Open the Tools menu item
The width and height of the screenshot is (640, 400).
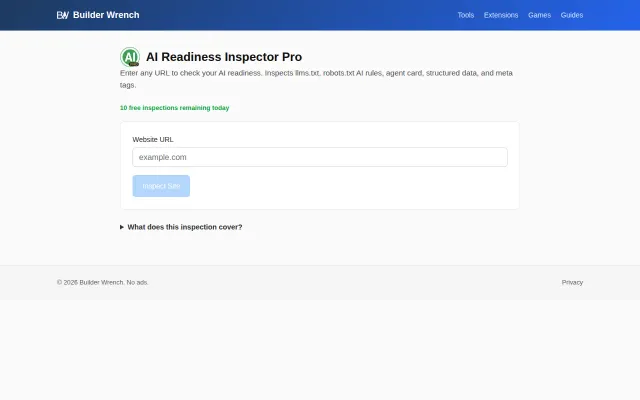click(x=466, y=15)
